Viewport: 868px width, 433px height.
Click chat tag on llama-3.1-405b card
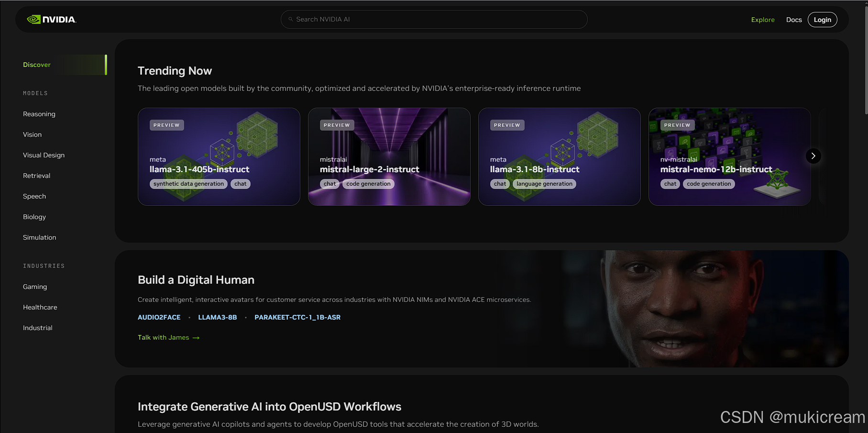click(241, 184)
